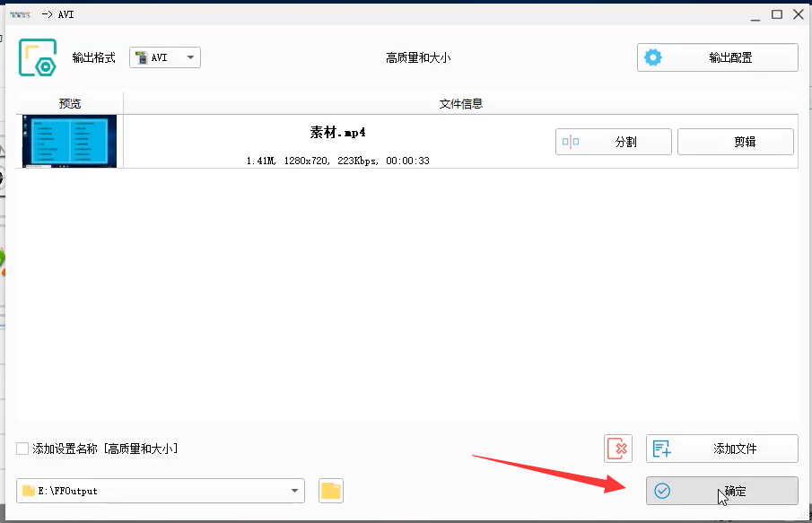Click the 文件信息 column header

460,103
